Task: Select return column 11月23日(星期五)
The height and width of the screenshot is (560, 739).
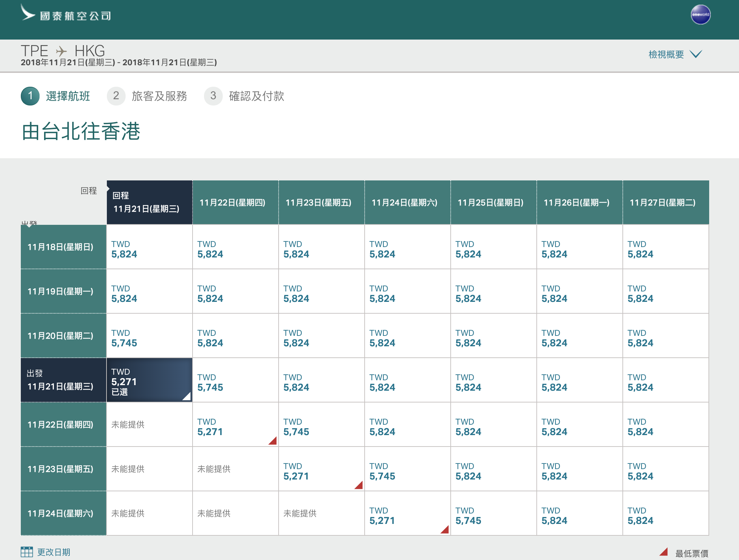Action: (x=322, y=202)
